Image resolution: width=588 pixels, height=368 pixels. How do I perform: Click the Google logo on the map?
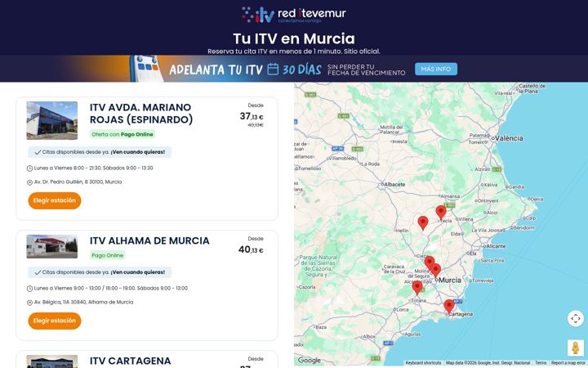(309, 361)
